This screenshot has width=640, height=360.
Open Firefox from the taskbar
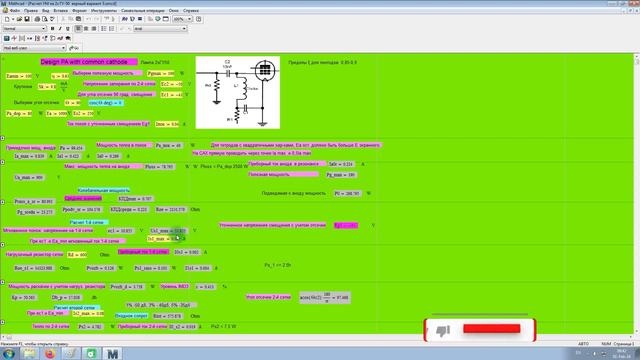pyautogui.click(x=50, y=353)
